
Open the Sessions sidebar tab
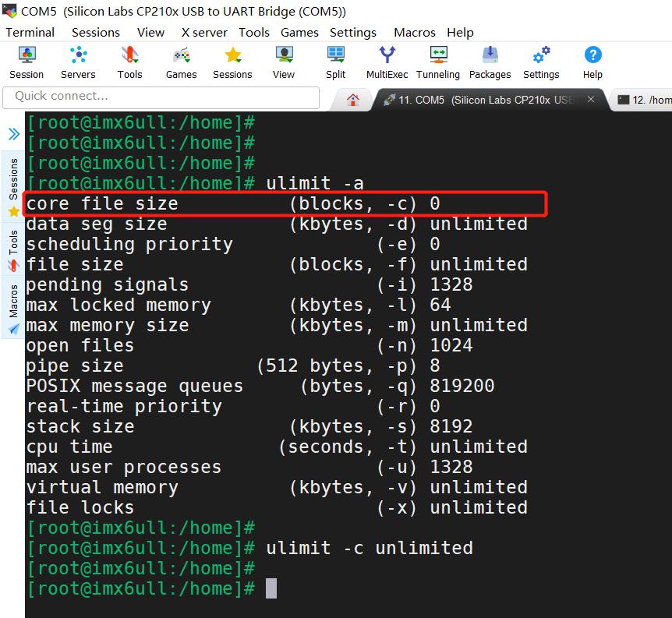pos(13,187)
